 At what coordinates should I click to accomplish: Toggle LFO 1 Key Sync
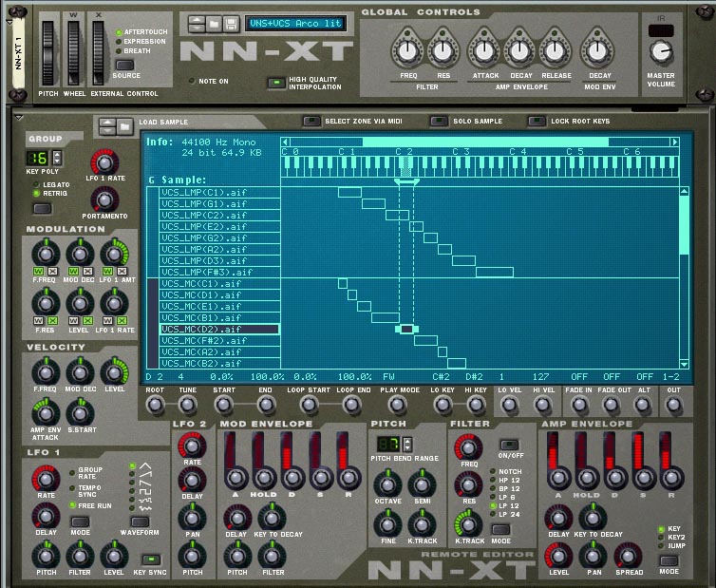(151, 560)
